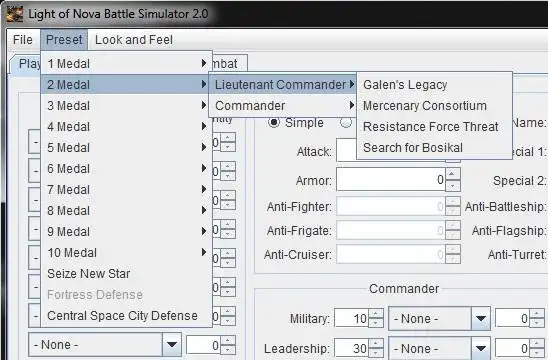The width and height of the screenshot is (548, 360).
Task: Open the Military None dropdown
Action: pyautogui.click(x=439, y=318)
